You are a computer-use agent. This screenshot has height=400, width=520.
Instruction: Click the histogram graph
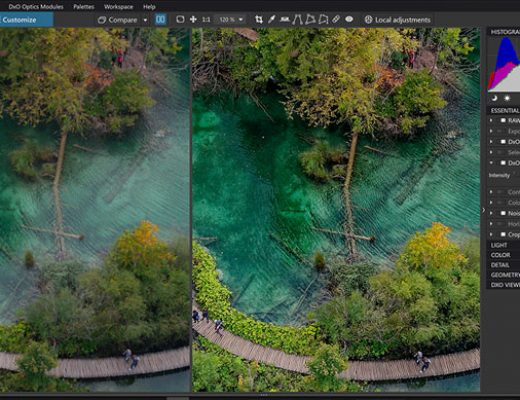click(504, 65)
